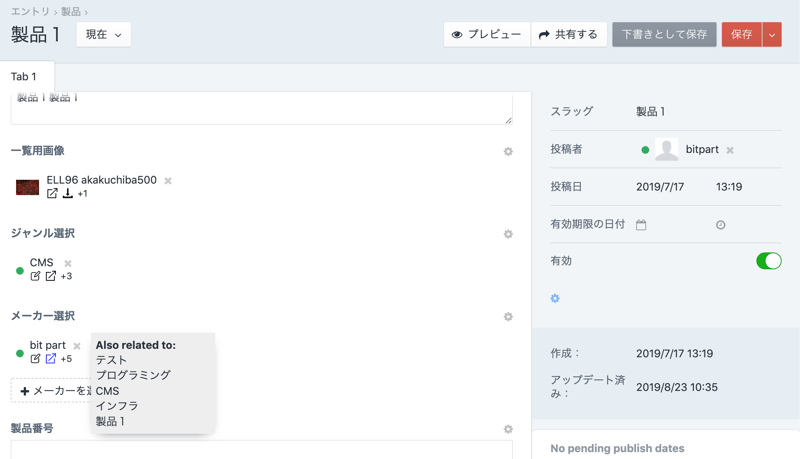This screenshot has width=800, height=459.
Task: Click the プレビュー button
Action: click(x=487, y=35)
